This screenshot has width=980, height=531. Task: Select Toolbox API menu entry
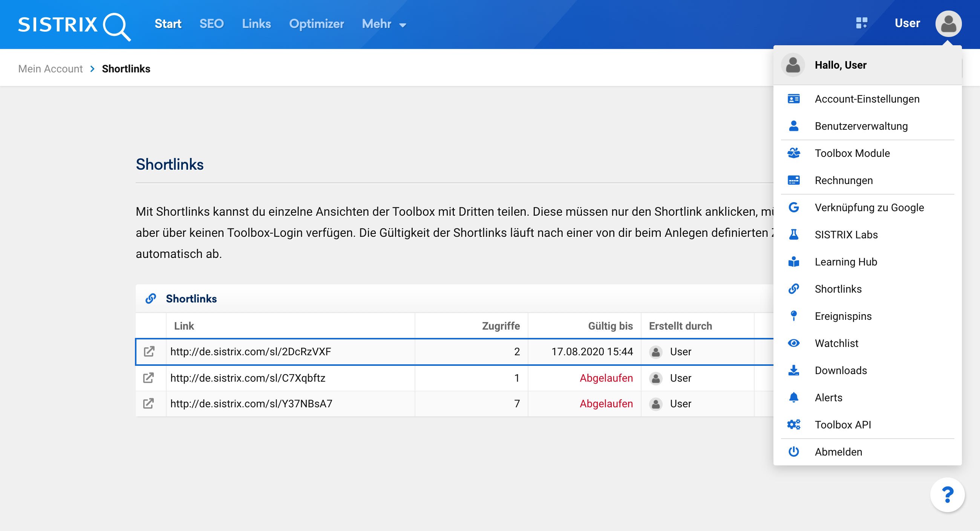tap(843, 425)
